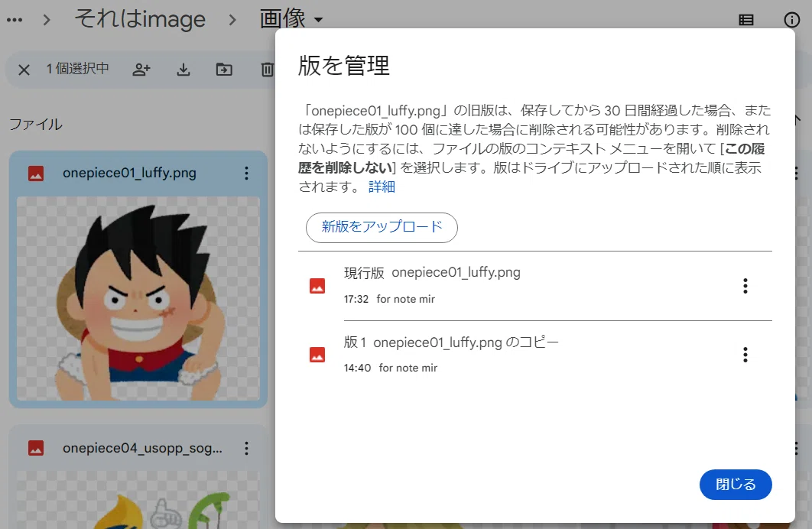
Task: Open options menu for 版 1 version
Action: 745,355
